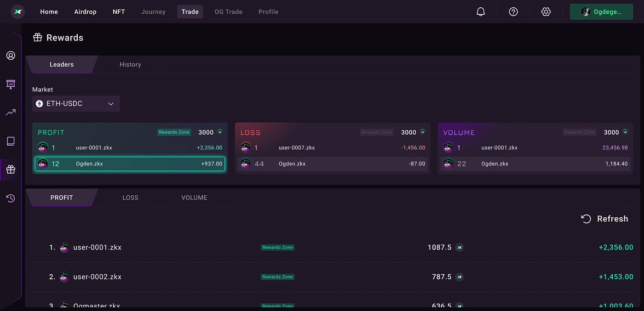Screen dimensions: 644x311
Task: Select the profile icon in the left sidebar
Action: 10,55
